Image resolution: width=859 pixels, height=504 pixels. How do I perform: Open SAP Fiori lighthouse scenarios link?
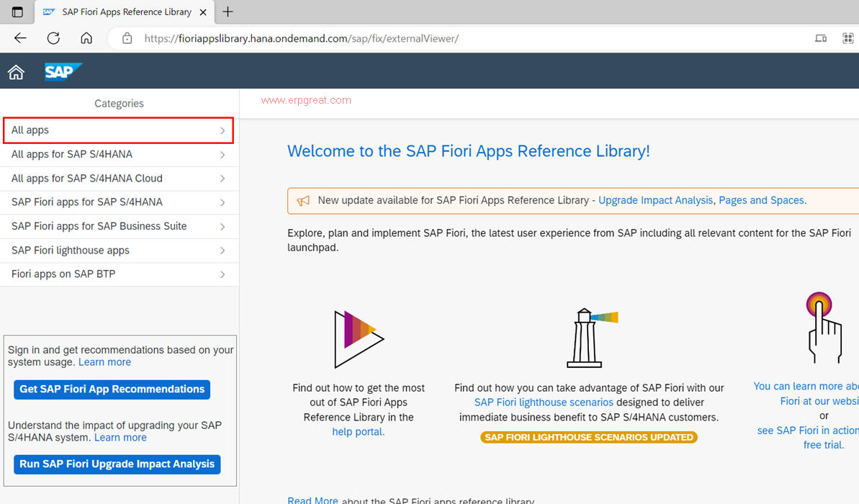click(544, 402)
